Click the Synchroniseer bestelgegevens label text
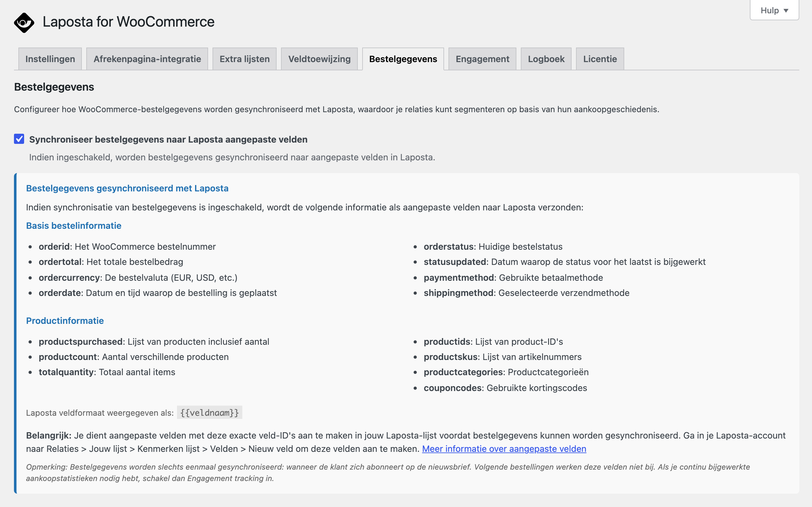This screenshot has height=507, width=812. (168, 139)
